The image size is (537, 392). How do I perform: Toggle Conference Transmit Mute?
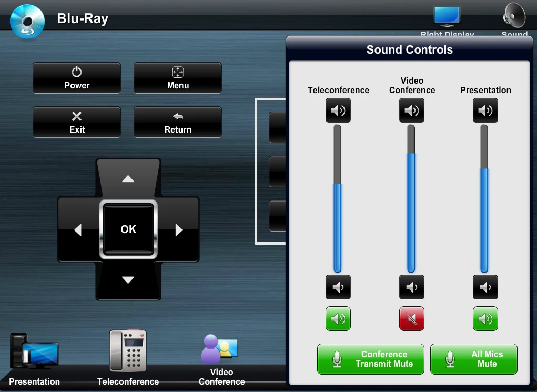[x=370, y=359]
